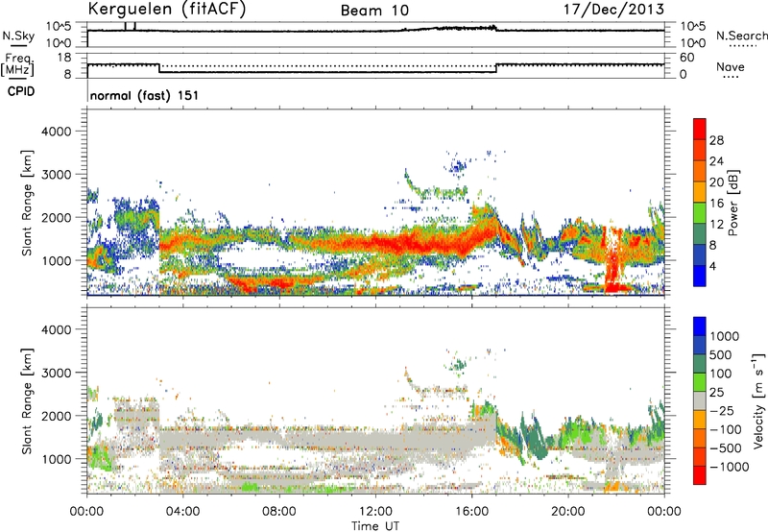The image size is (768, 532).
Task: Pick the blue top segment of Velocity colorbar
Action: [x=700, y=326]
